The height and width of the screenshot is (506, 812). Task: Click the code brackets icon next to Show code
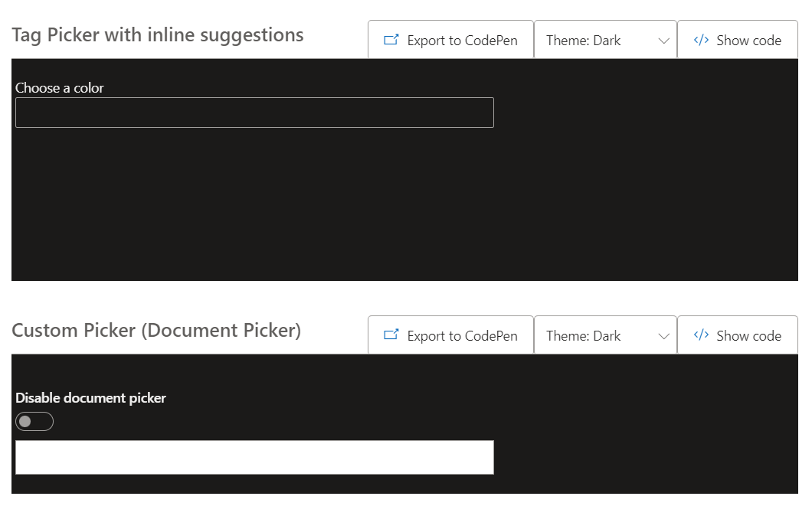(x=701, y=39)
